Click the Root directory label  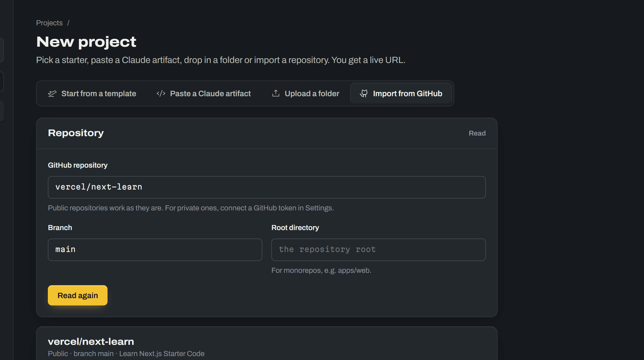click(x=295, y=228)
